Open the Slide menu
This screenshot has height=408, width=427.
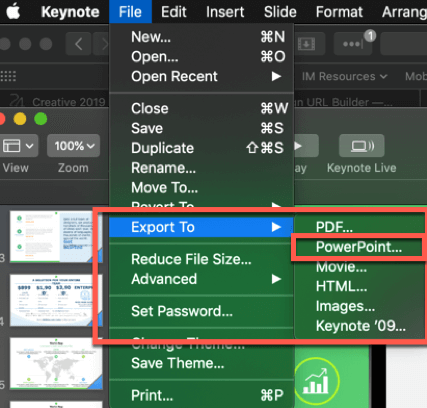click(x=280, y=12)
